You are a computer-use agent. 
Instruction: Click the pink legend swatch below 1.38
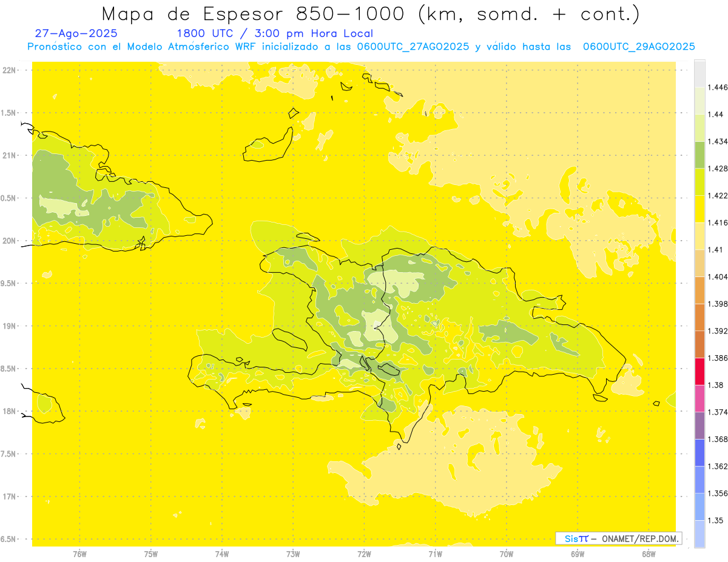click(699, 398)
